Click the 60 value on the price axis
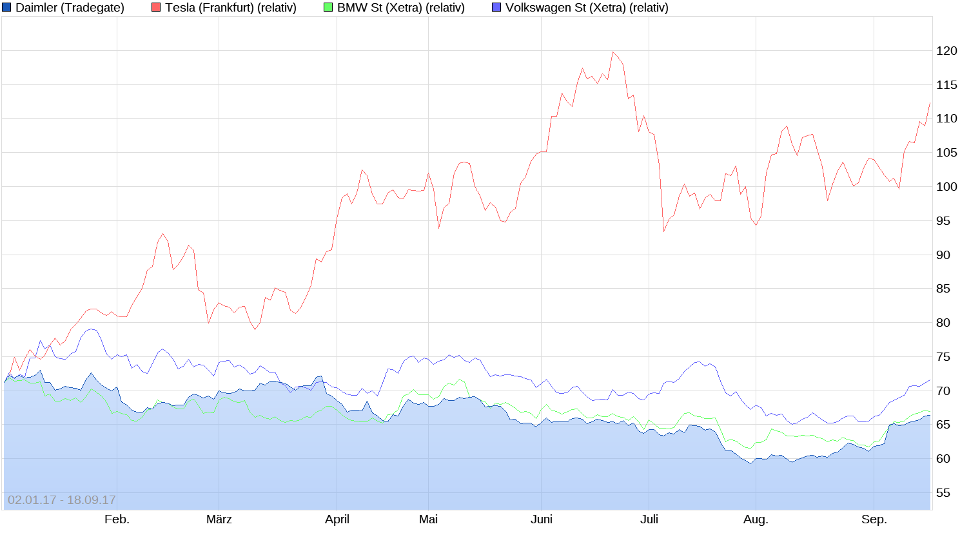The height and width of the screenshot is (551, 980). coord(943,459)
